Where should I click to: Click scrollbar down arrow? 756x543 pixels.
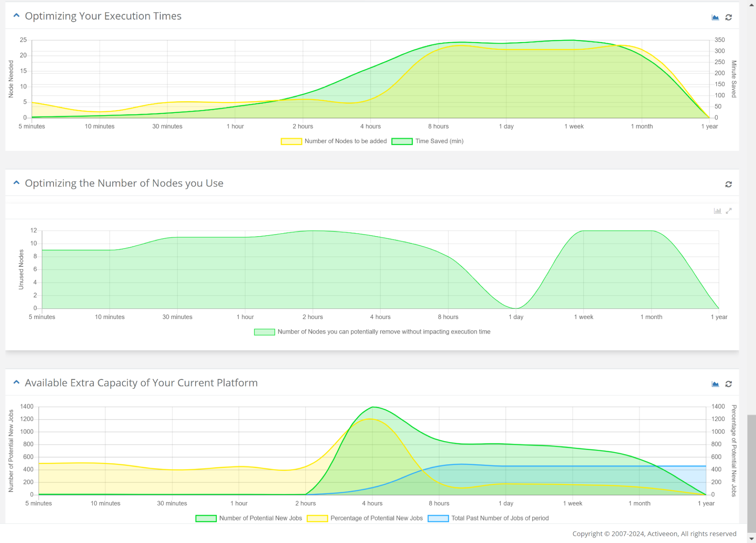click(752, 539)
